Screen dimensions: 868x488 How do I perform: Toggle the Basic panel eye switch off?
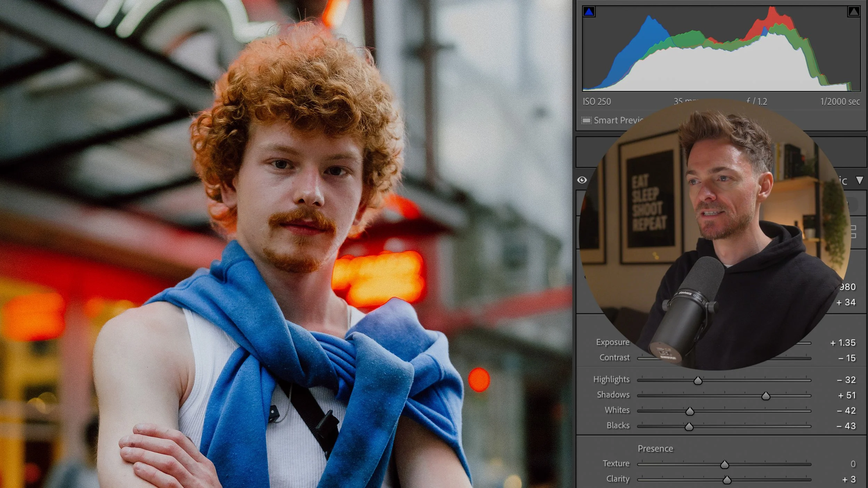click(583, 180)
